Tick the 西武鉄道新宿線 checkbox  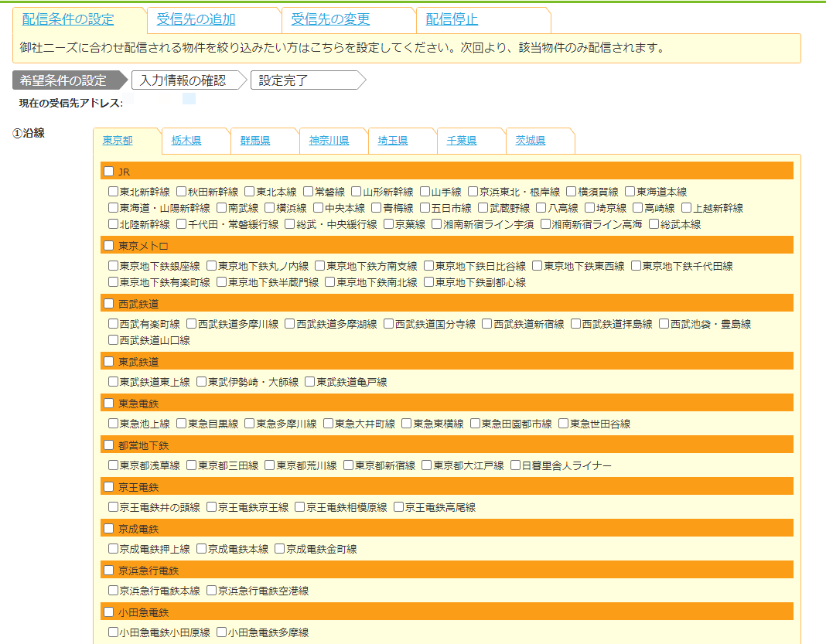coord(487,323)
